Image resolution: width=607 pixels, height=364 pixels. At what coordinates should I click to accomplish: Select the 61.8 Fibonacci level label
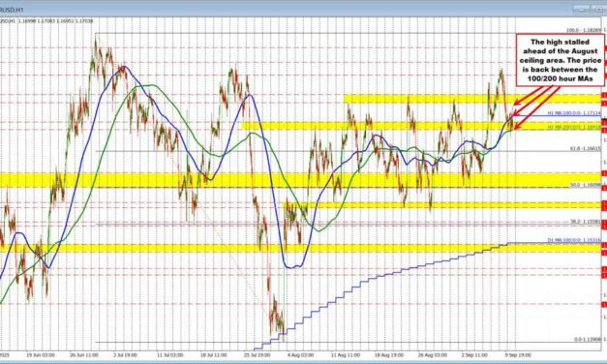pyautogui.click(x=586, y=148)
